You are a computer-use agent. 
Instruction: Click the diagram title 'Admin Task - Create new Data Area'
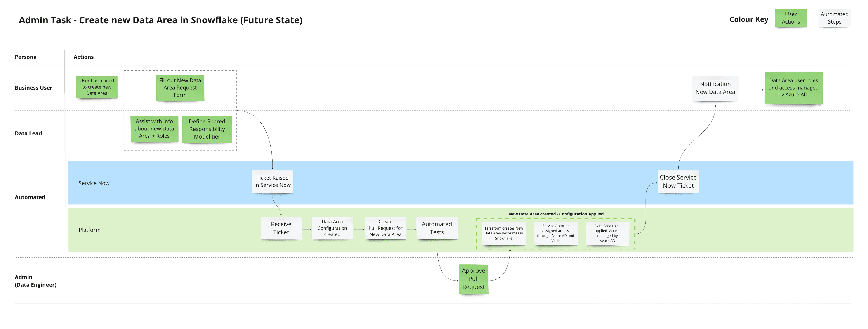(x=160, y=20)
